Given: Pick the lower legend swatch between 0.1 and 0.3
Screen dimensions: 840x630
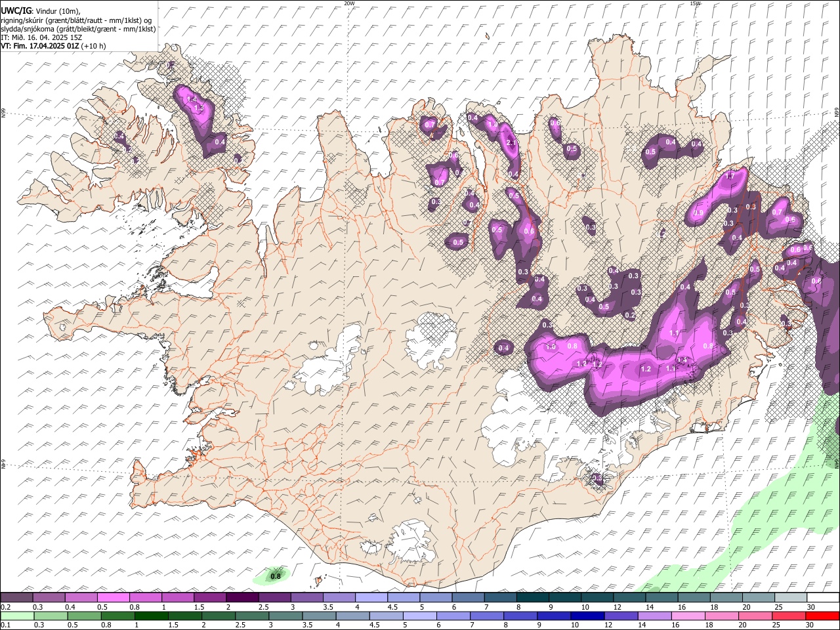Looking at the screenshot, I should pyautogui.click(x=17, y=616).
